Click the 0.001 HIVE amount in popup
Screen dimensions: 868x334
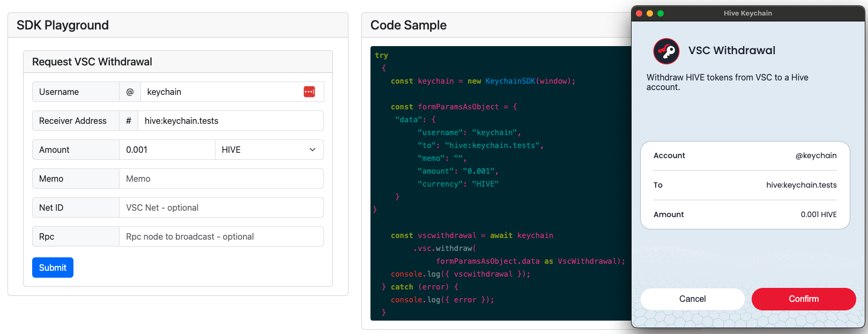tap(819, 214)
